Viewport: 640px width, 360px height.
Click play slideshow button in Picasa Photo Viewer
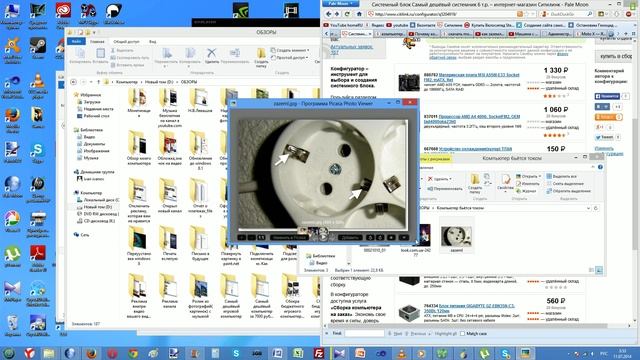click(323, 237)
